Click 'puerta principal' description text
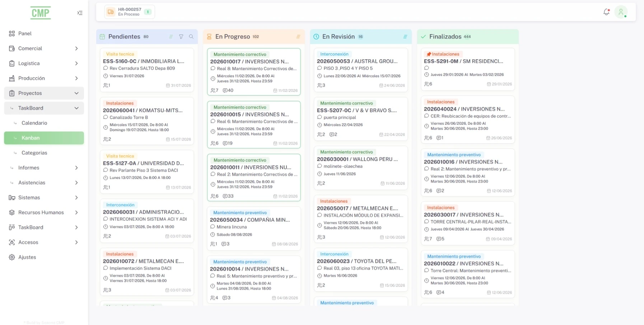The height and width of the screenshot is (325, 644). (x=340, y=117)
